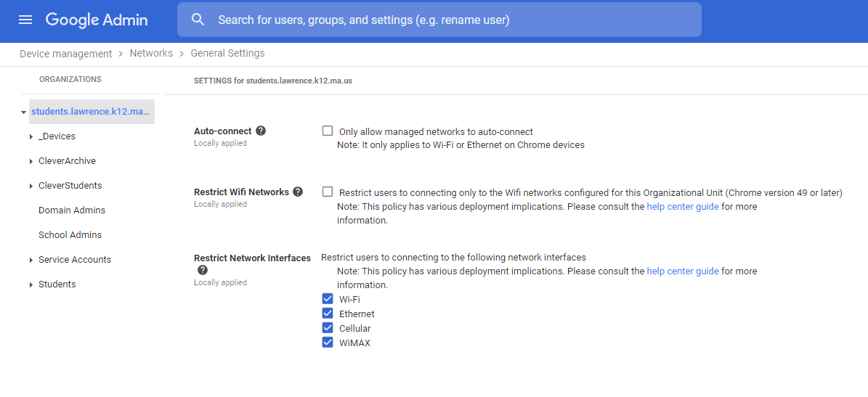Toggle the Restrict Wifi Networks checkbox
Viewport: 868px width, 397px height.
tap(328, 192)
